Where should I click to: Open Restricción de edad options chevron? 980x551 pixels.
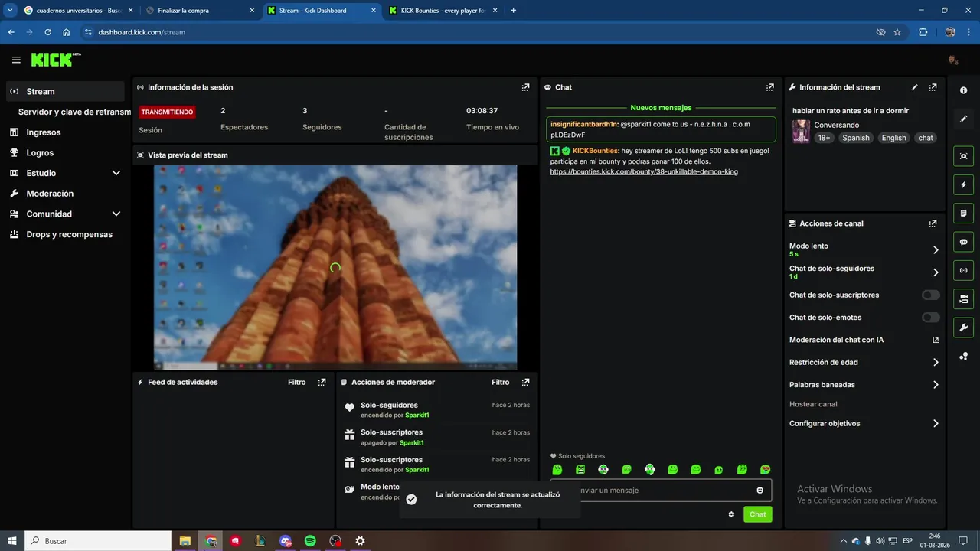[936, 363]
